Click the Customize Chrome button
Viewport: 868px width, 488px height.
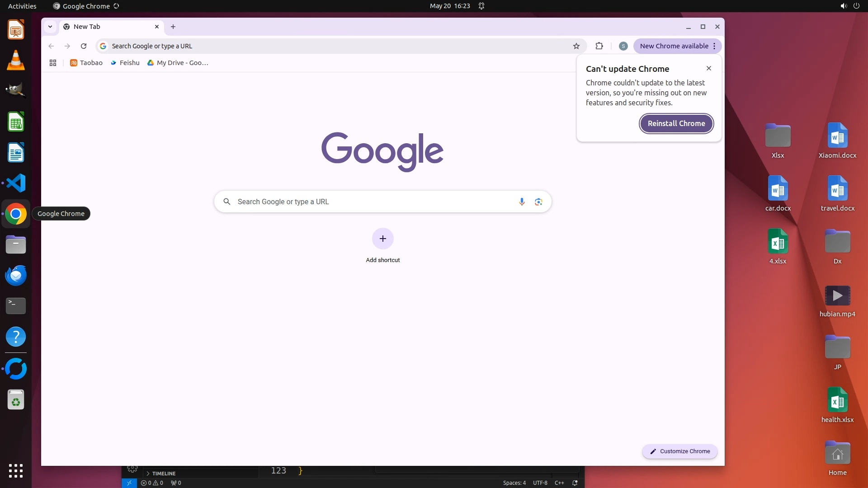(x=679, y=451)
